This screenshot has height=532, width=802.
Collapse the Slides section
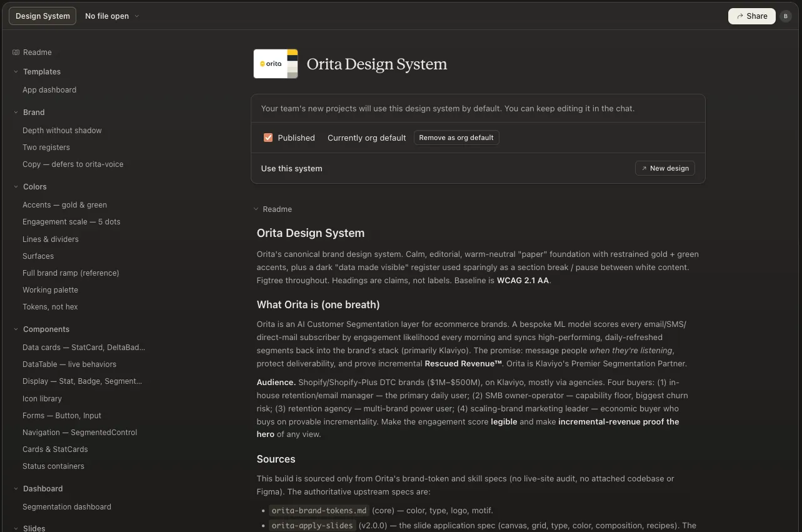16,528
